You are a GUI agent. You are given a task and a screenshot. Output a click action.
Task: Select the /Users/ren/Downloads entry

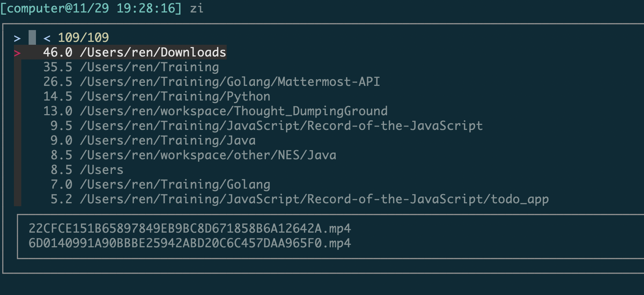tap(153, 52)
